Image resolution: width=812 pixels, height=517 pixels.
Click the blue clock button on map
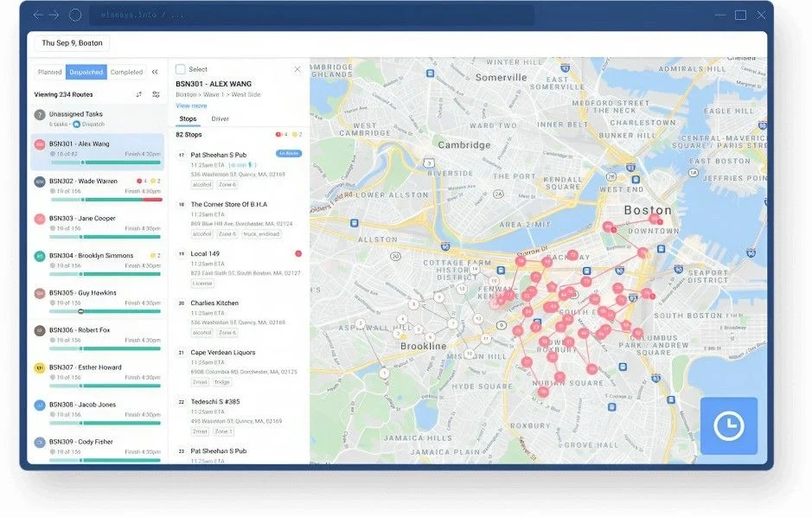729,426
